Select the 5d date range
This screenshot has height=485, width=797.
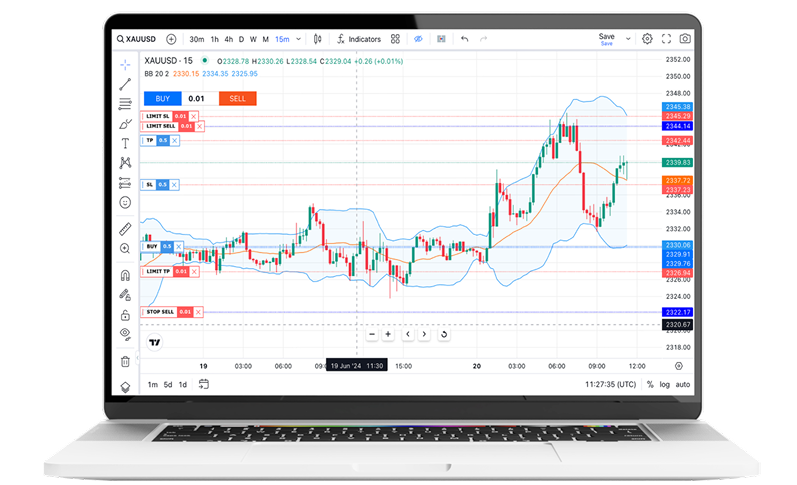pos(168,385)
